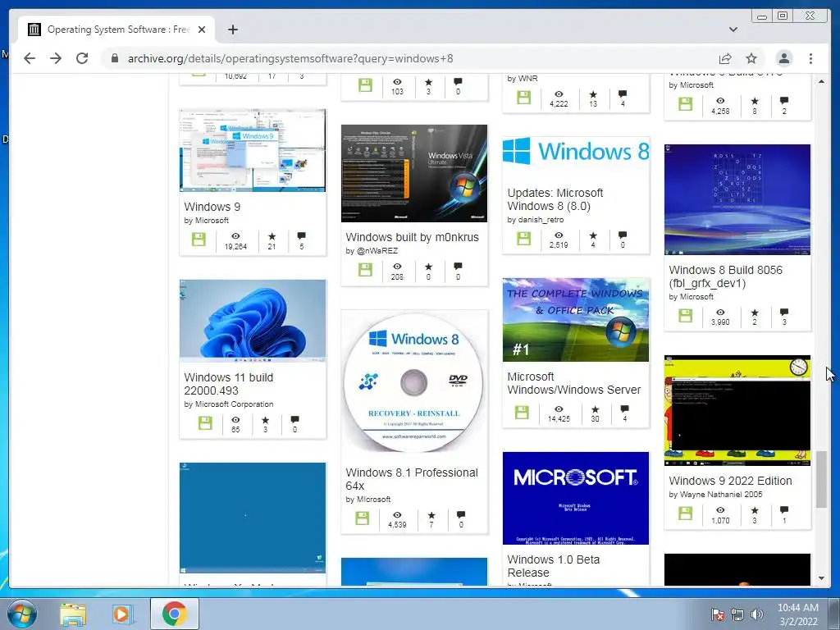Click software icon on Windows 9 2022 card

pos(686,514)
